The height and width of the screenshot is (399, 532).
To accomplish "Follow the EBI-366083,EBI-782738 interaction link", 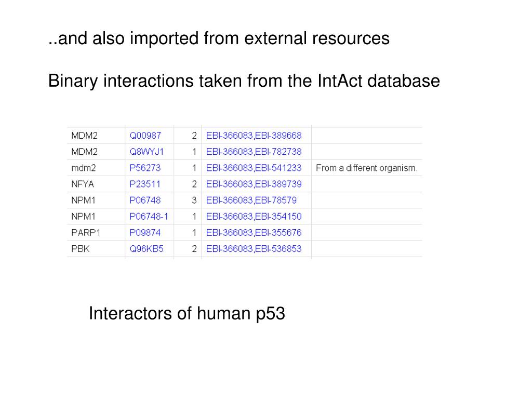I will pyautogui.click(x=254, y=152).
